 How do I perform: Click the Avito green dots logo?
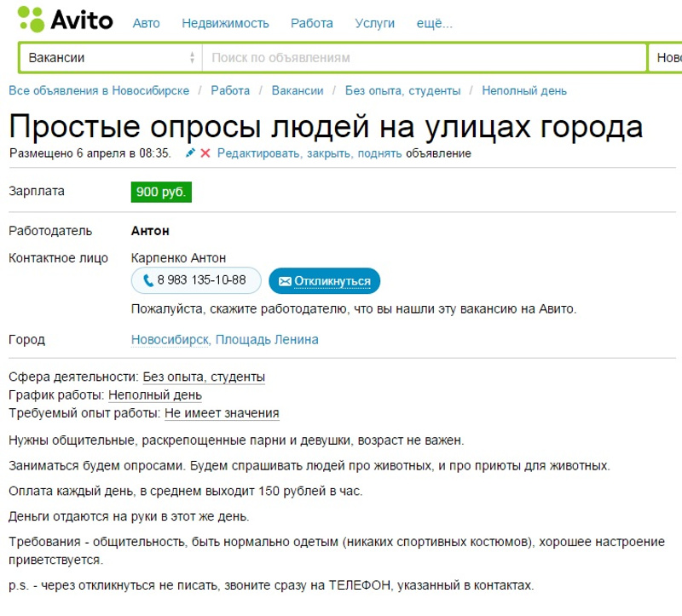(31, 19)
